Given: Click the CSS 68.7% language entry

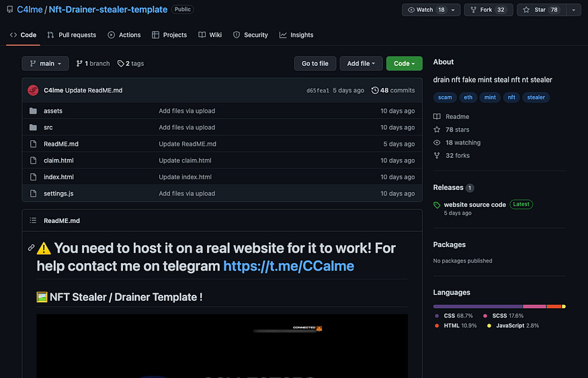Looking at the screenshot, I should (x=454, y=316).
